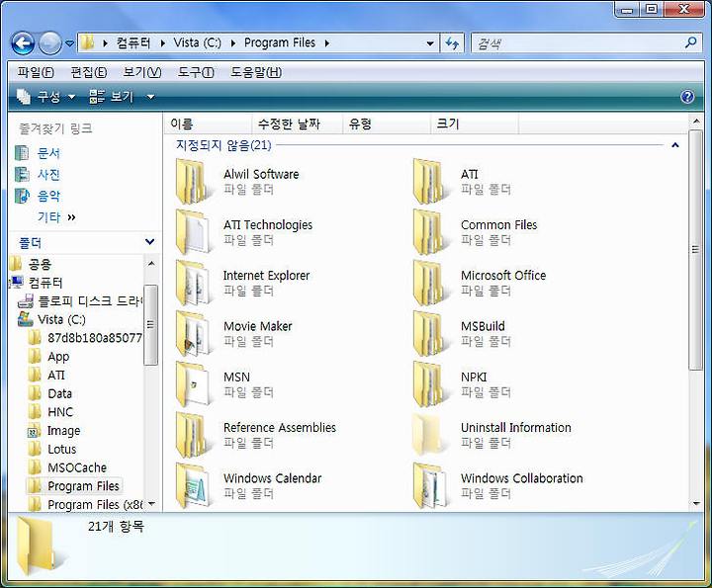The height and width of the screenshot is (588, 712).
Task: Click the folder tree scroll up arrow
Action: coord(151,264)
